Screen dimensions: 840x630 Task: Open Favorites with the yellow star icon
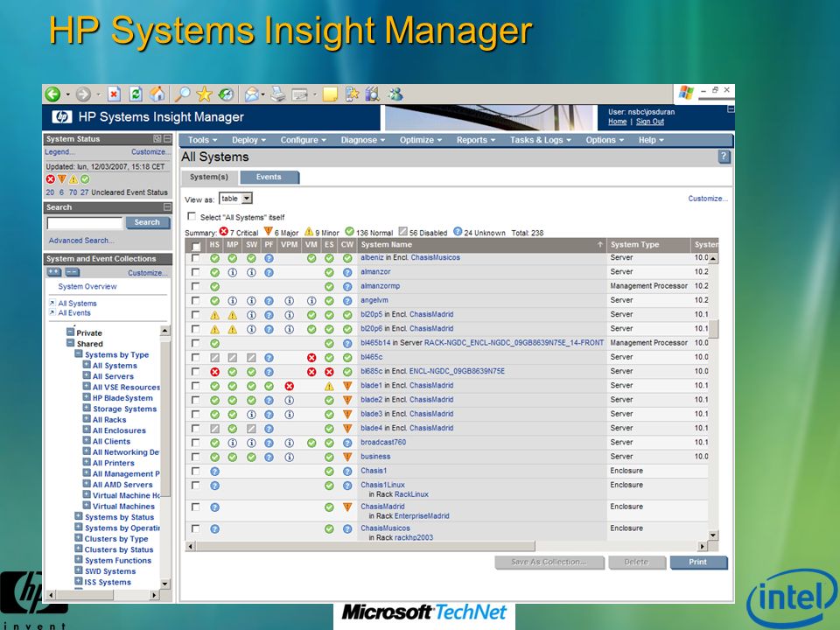click(204, 94)
